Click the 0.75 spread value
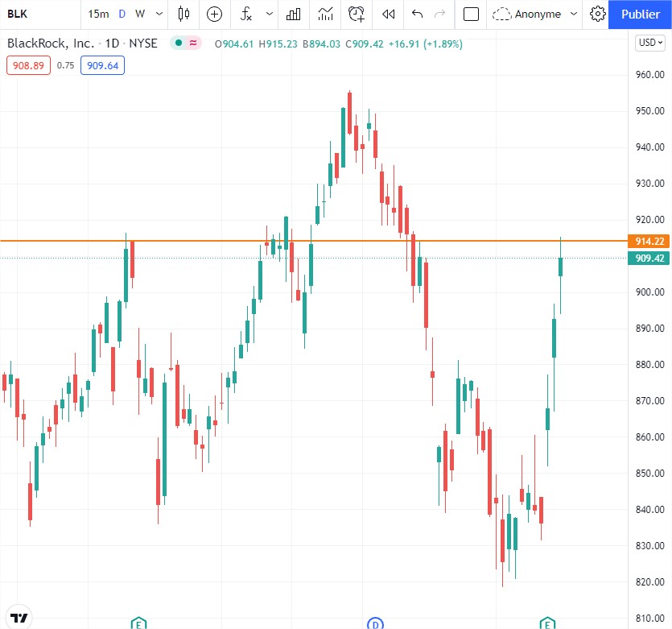The height and width of the screenshot is (629, 672). point(65,65)
